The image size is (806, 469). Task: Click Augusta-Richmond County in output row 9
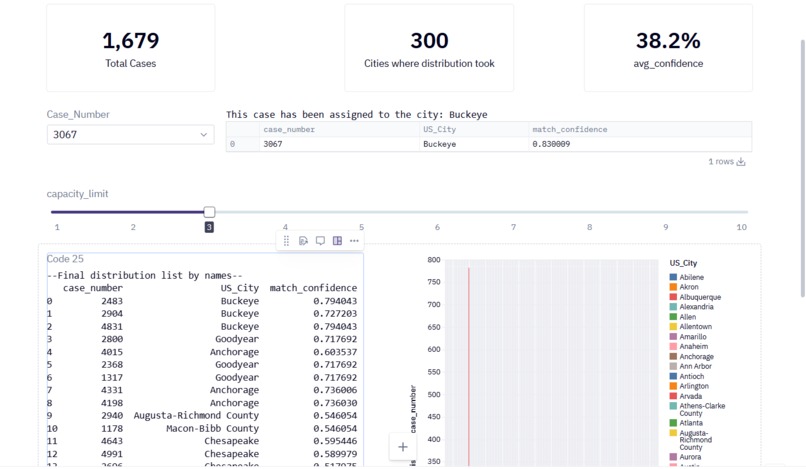pos(196,416)
